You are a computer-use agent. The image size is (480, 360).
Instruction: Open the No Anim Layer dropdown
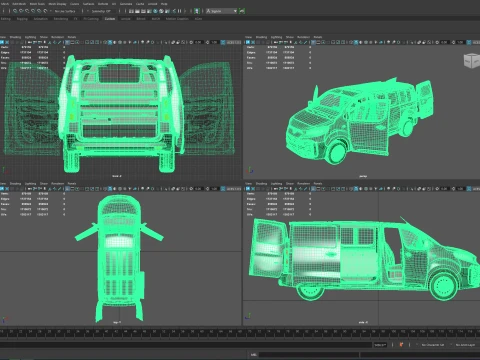point(465,345)
